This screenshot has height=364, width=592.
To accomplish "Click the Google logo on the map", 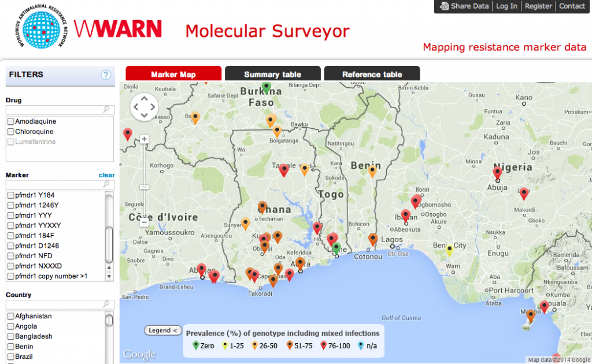I will click(x=139, y=354).
